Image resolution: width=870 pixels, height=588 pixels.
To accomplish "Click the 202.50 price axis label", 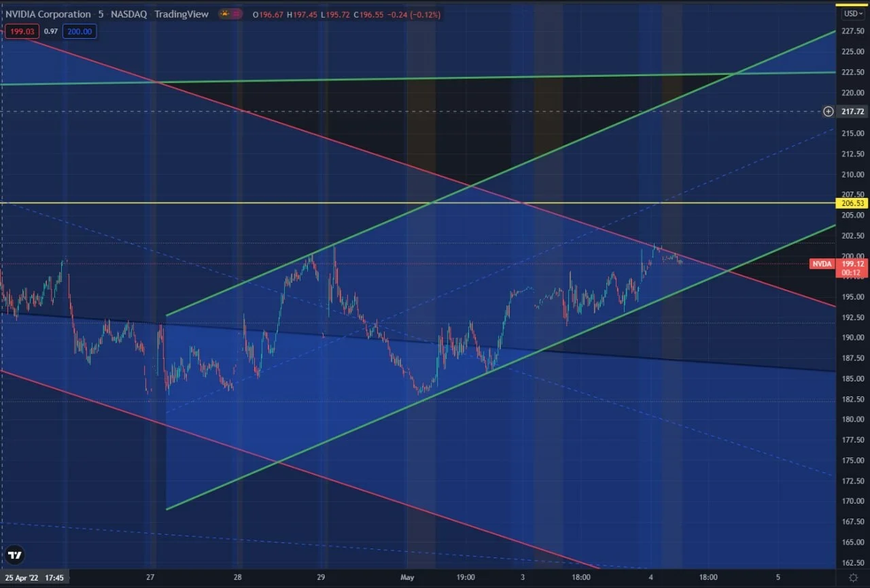I will coord(852,235).
